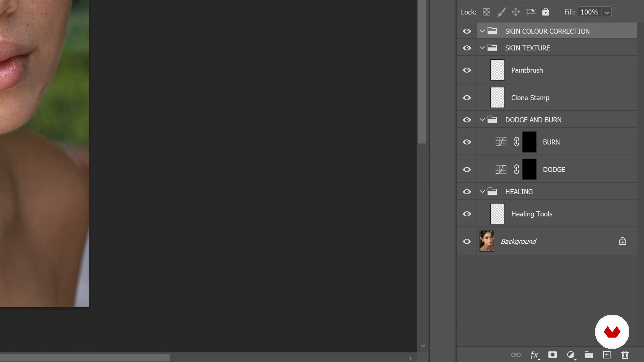Lock transparent pixels icon
Viewport: 644px width, 362px height.
tap(486, 12)
